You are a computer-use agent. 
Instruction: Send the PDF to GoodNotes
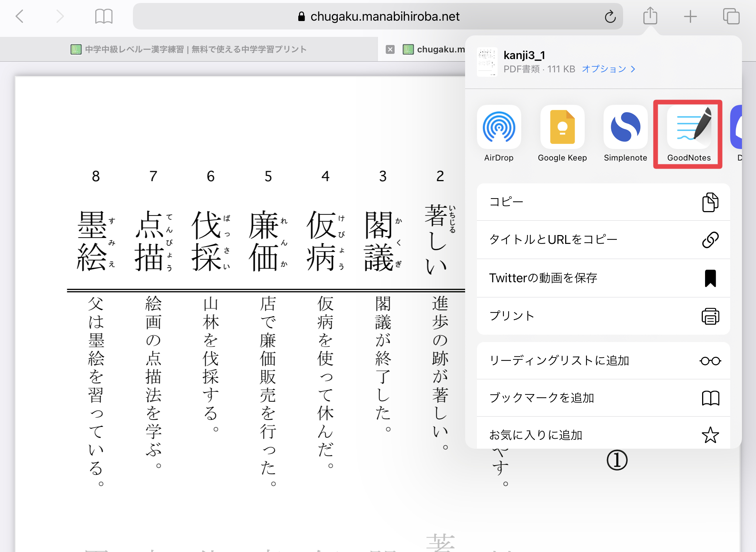point(688,128)
